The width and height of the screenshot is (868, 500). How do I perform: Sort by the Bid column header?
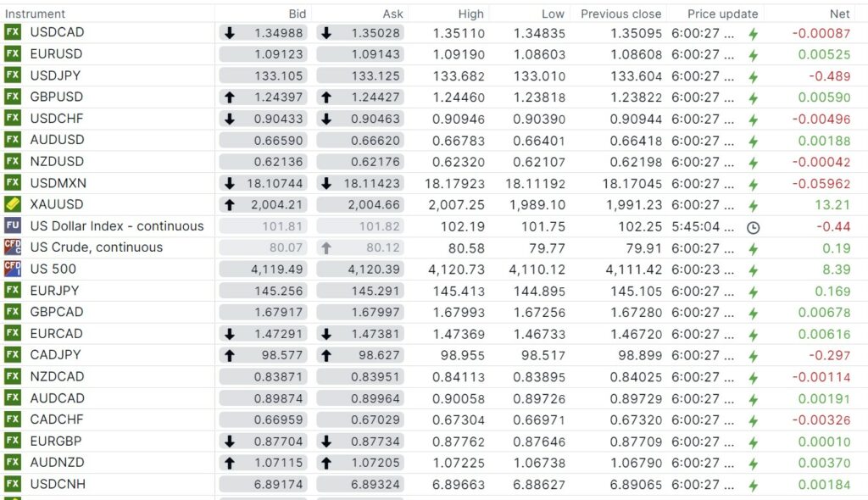[297, 14]
